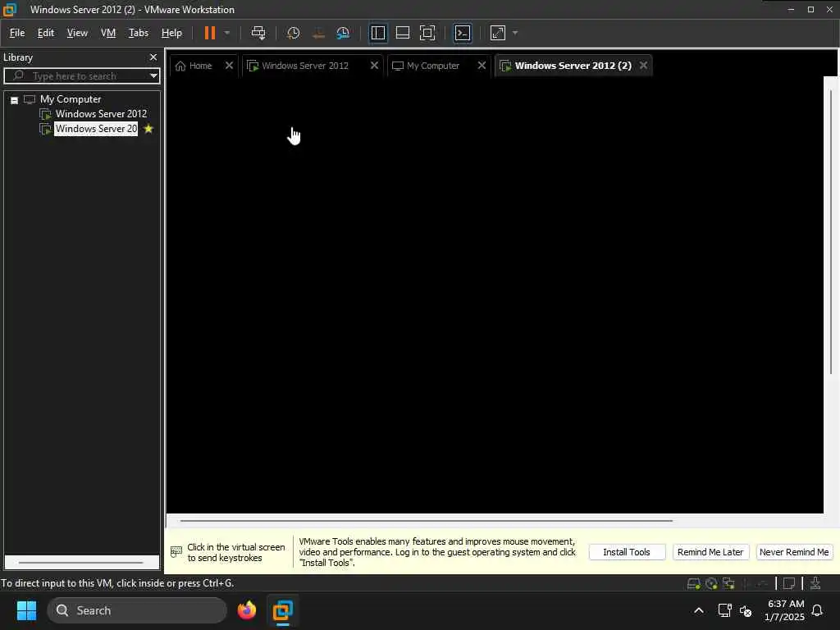
Task: Click the hard disk status icon
Action: tap(694, 583)
